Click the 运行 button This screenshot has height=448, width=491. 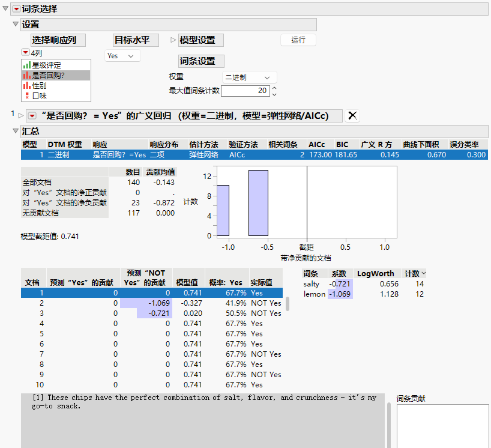click(x=298, y=40)
